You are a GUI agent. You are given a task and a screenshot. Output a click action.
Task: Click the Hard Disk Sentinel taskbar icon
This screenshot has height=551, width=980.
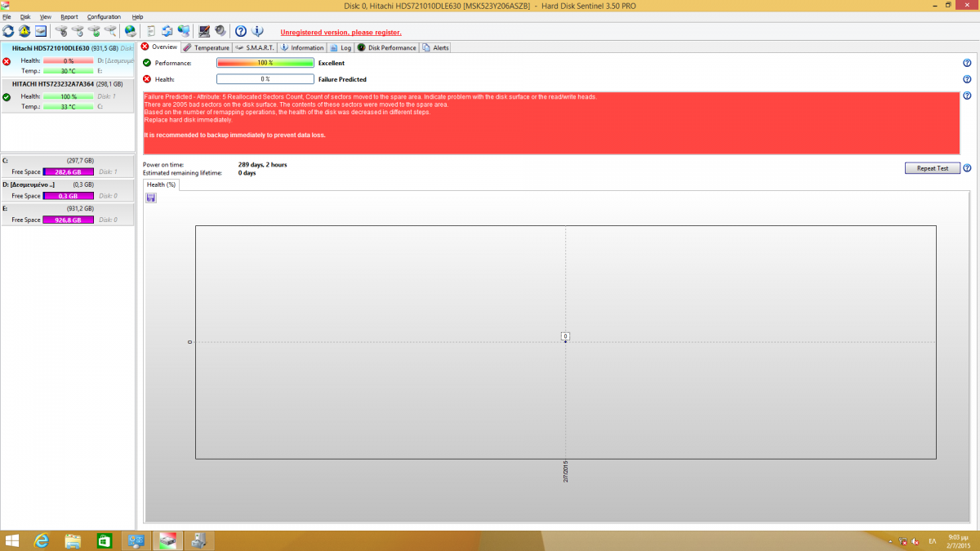[167, 540]
